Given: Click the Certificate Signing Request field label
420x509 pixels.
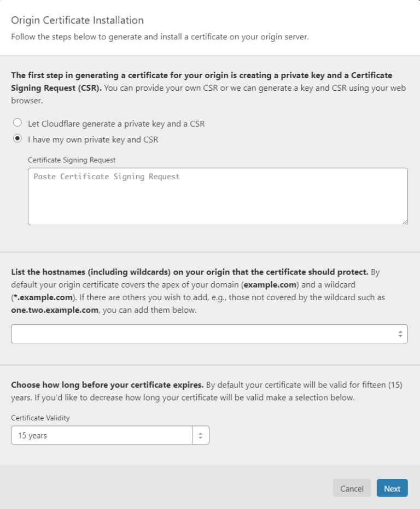Looking at the screenshot, I should pos(72,160).
